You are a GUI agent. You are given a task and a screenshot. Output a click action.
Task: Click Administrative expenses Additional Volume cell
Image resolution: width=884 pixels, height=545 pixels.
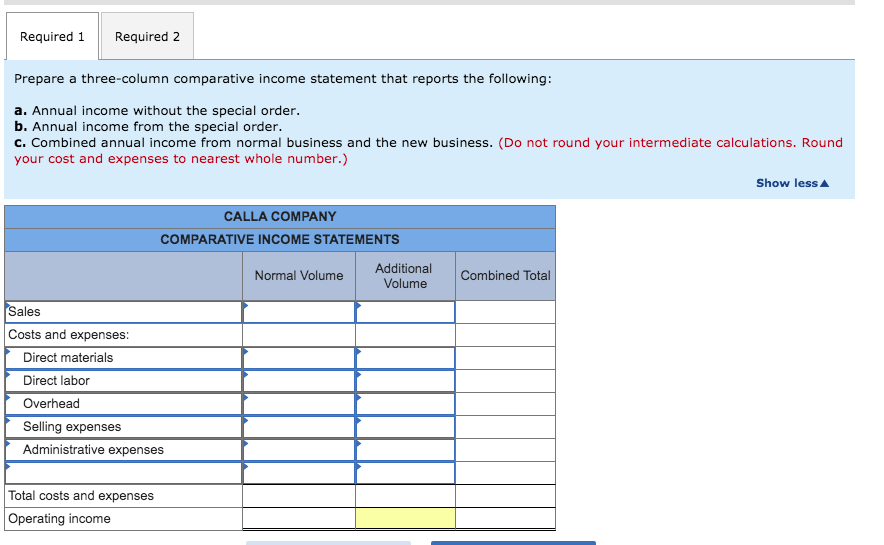click(x=405, y=450)
